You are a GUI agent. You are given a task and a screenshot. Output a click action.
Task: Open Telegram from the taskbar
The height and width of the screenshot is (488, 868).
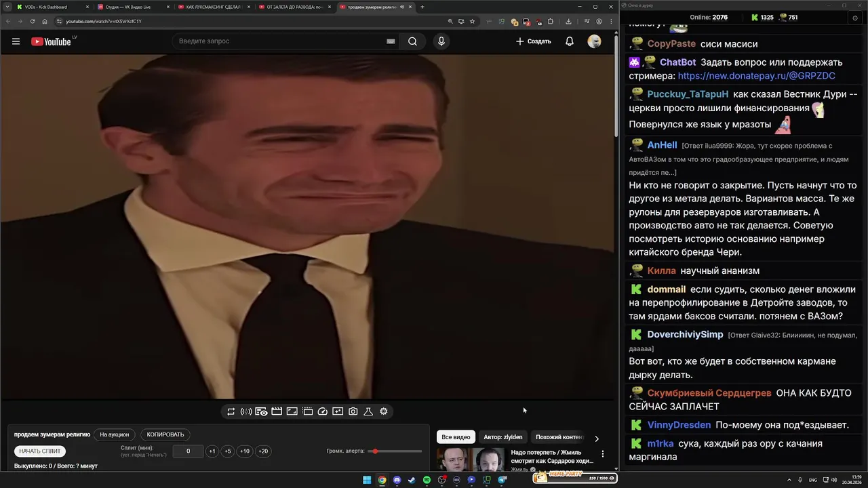pos(502,480)
